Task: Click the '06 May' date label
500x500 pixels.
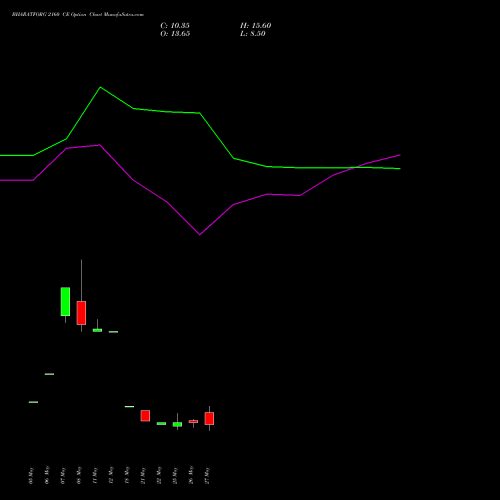Action: tap(47, 475)
